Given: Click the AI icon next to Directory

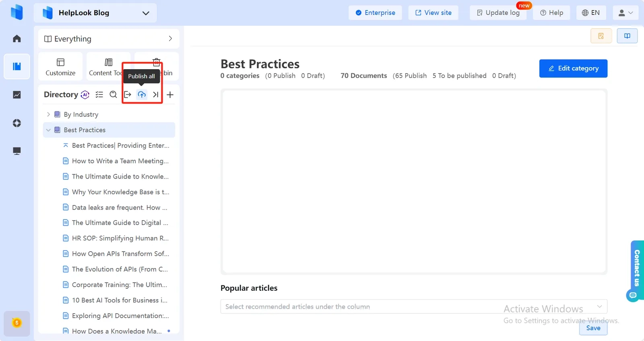Looking at the screenshot, I should click(85, 94).
